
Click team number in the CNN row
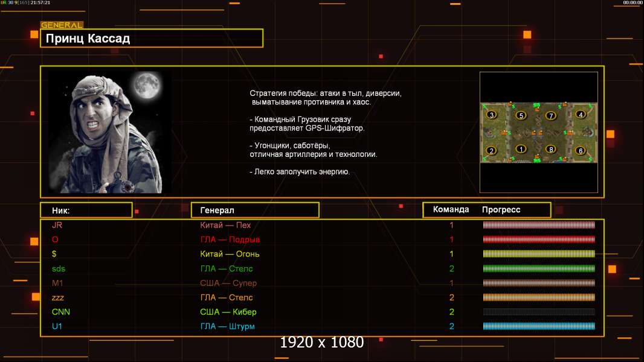[451, 311]
